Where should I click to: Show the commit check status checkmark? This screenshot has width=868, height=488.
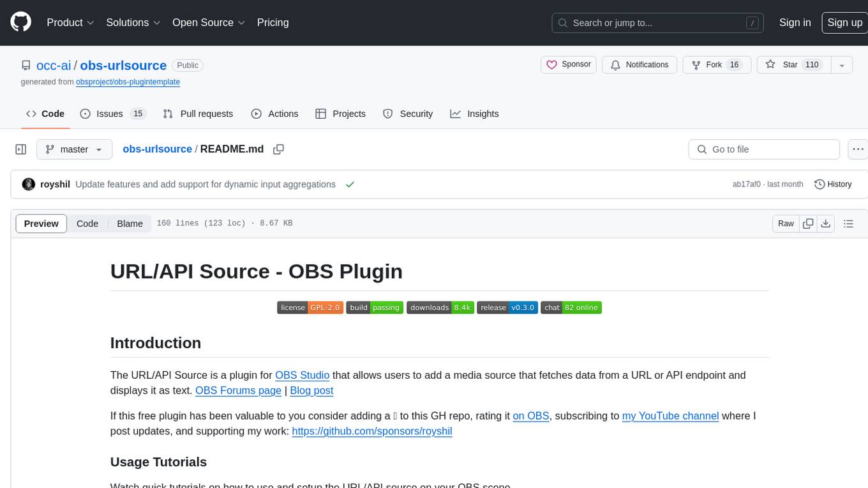click(350, 184)
